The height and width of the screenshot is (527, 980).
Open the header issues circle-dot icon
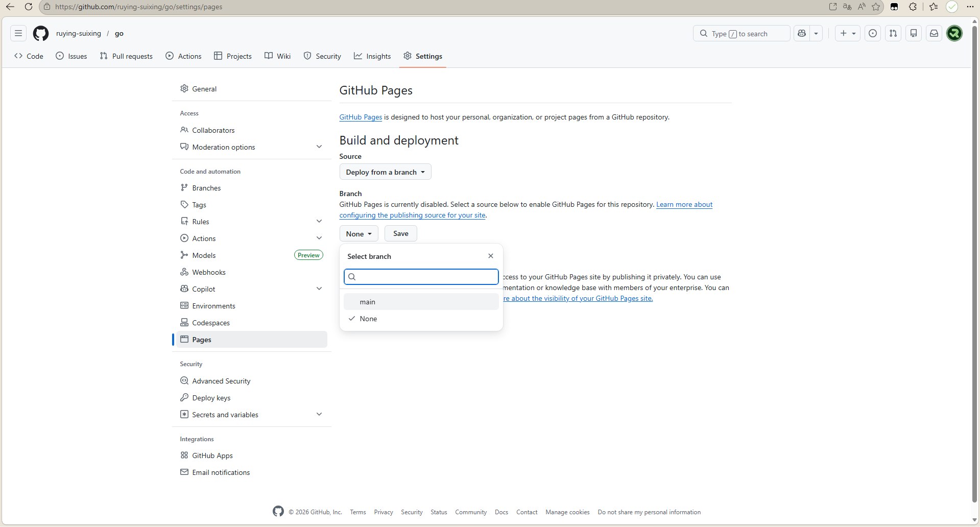coord(873,33)
